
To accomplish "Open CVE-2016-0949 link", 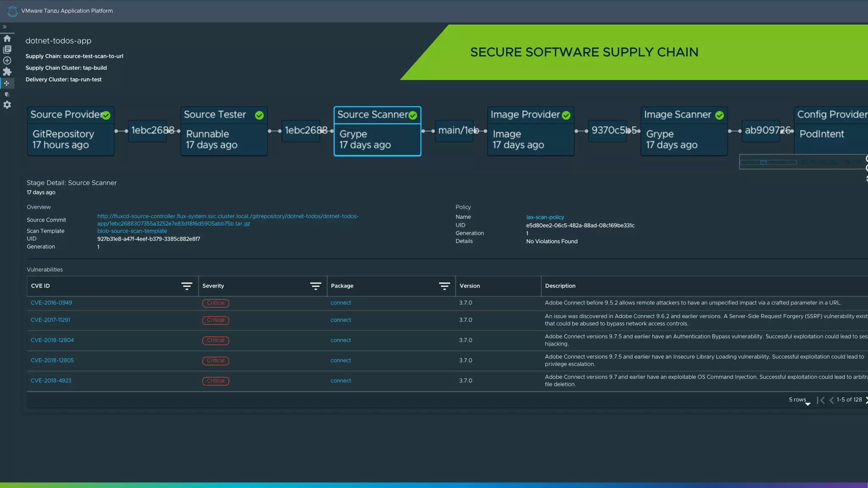I will tap(51, 303).
